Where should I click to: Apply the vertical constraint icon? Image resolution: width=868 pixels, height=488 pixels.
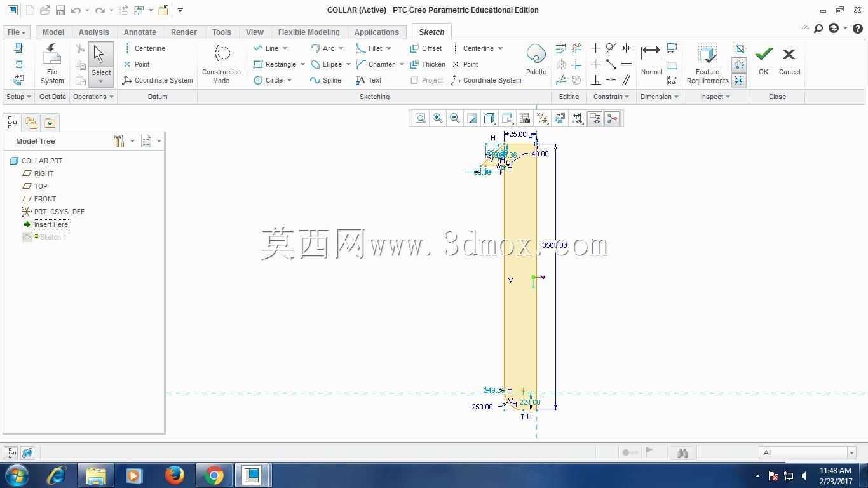pyautogui.click(x=595, y=48)
